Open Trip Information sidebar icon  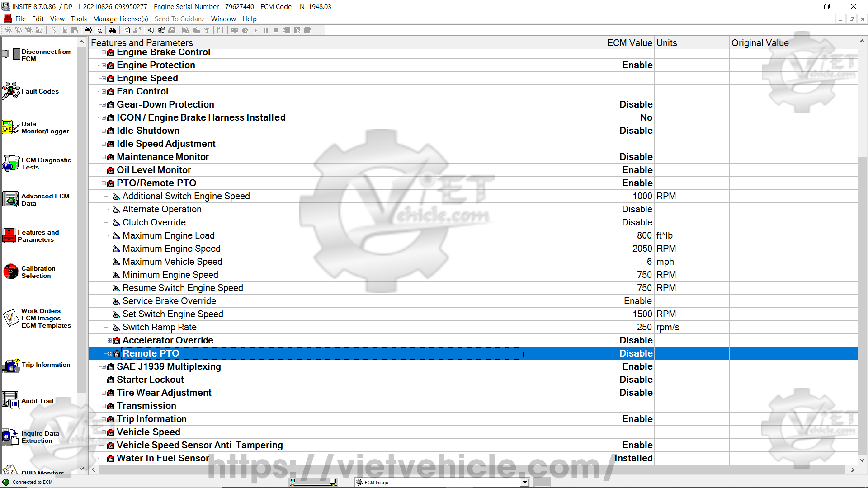pyautogui.click(x=11, y=365)
